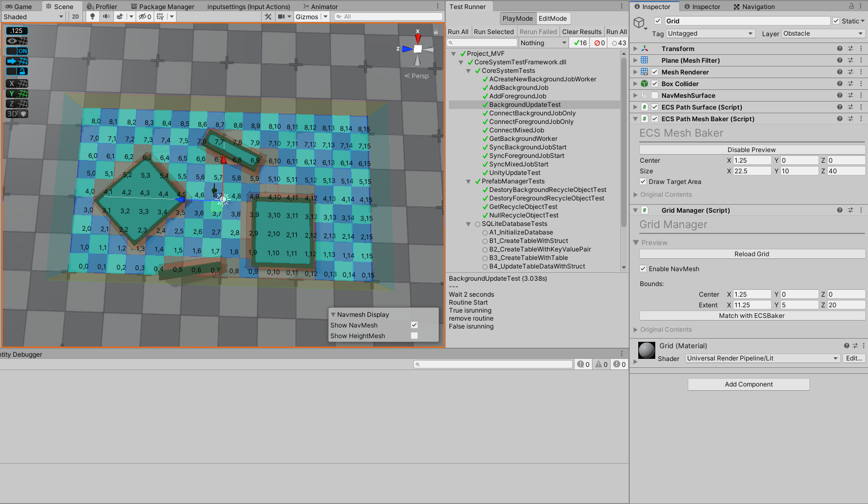Select ProGrids 3D perspective grid icon
This screenshot has width=868, height=504.
pos(17,114)
